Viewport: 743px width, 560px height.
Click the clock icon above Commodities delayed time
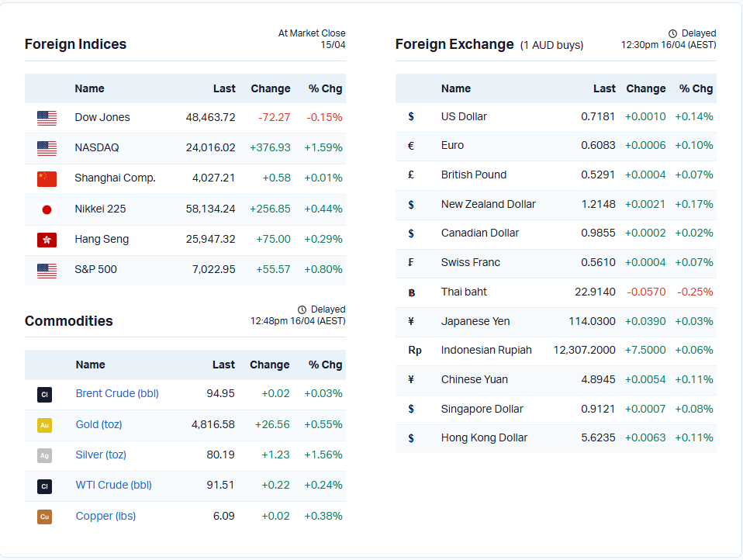click(302, 309)
